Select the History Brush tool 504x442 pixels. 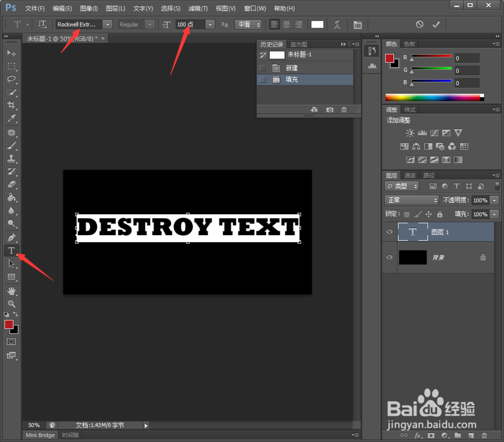point(12,171)
